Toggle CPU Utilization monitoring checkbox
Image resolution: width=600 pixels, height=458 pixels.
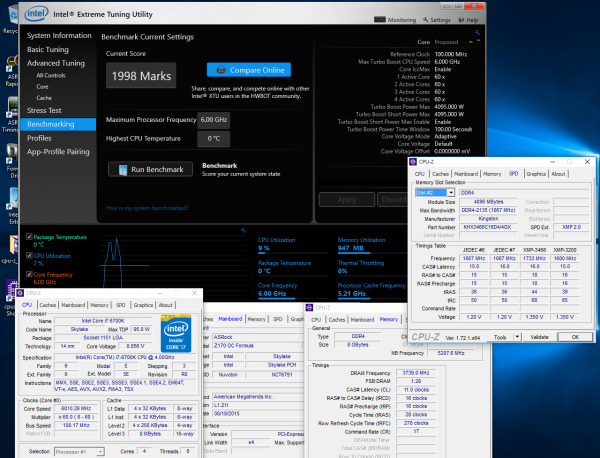[x=29, y=256]
